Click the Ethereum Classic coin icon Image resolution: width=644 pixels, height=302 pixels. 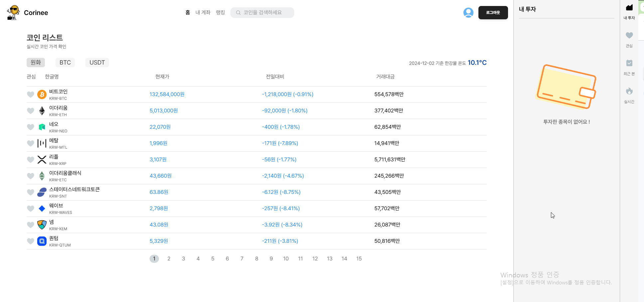point(42,176)
